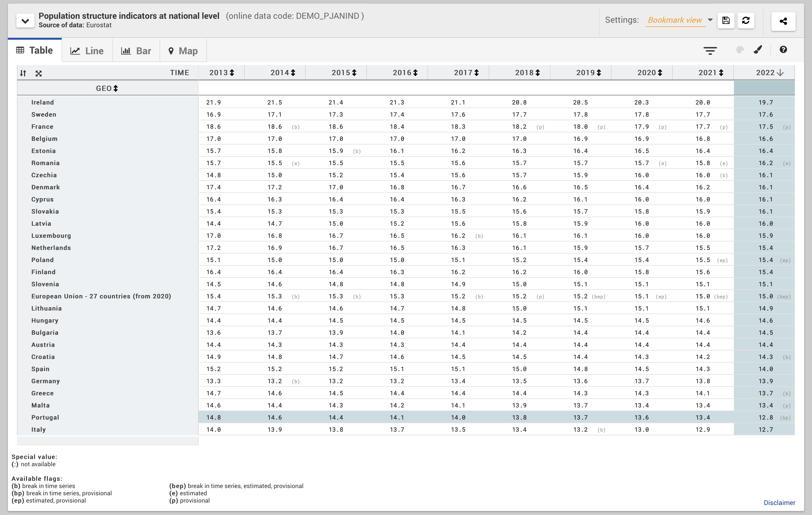The width and height of the screenshot is (812, 515).
Task: Select the Sweden row label
Action: tap(44, 115)
